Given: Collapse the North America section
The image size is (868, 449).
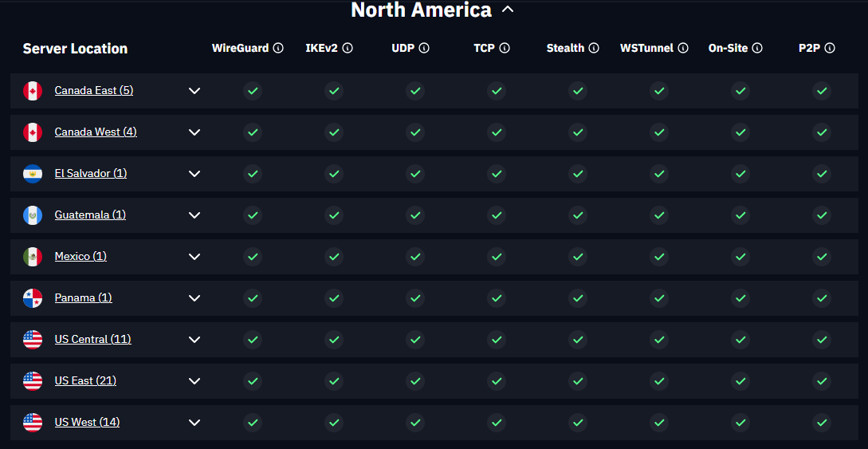Looking at the screenshot, I should click(508, 10).
